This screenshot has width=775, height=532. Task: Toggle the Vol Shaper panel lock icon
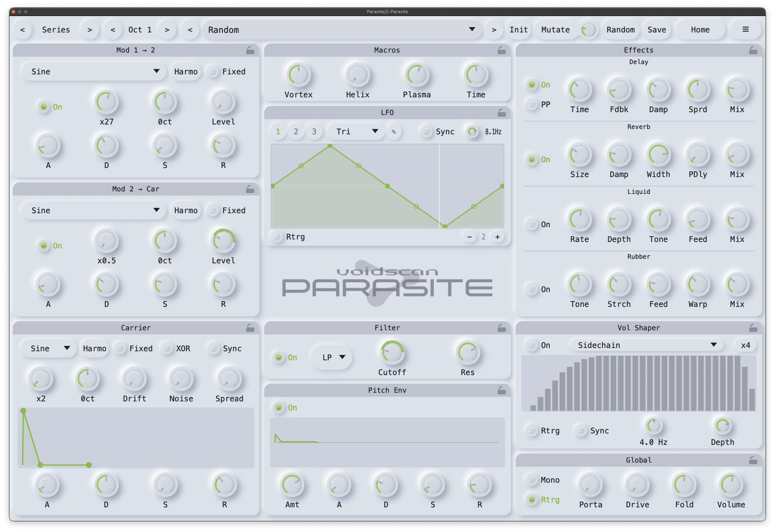click(753, 328)
